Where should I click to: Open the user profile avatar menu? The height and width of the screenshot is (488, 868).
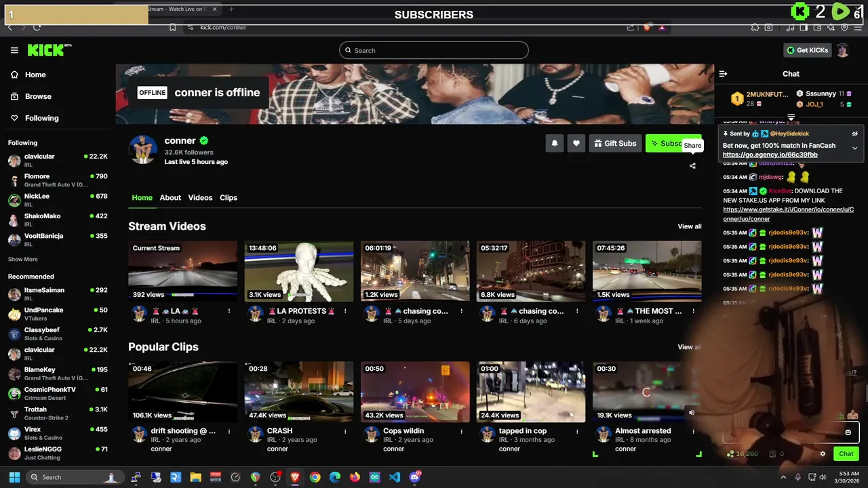pyautogui.click(x=843, y=50)
